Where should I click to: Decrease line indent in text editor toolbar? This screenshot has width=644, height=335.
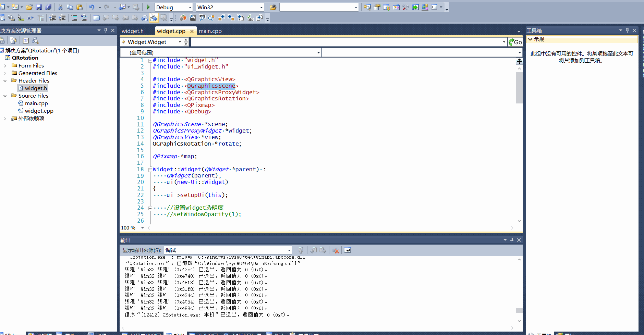point(53,18)
